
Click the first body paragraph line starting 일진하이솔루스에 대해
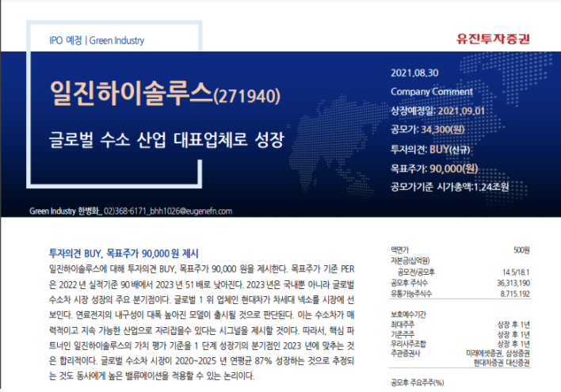202,269
